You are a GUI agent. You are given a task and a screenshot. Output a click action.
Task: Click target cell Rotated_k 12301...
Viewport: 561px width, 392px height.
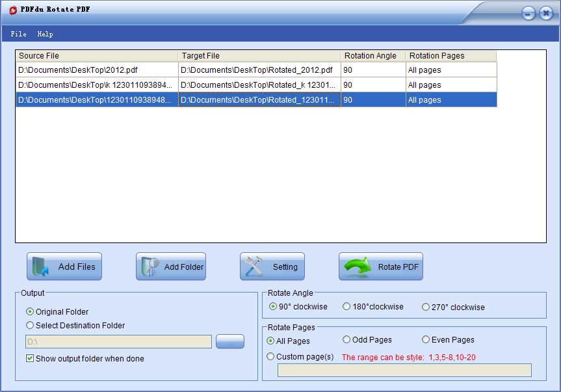[259, 85]
